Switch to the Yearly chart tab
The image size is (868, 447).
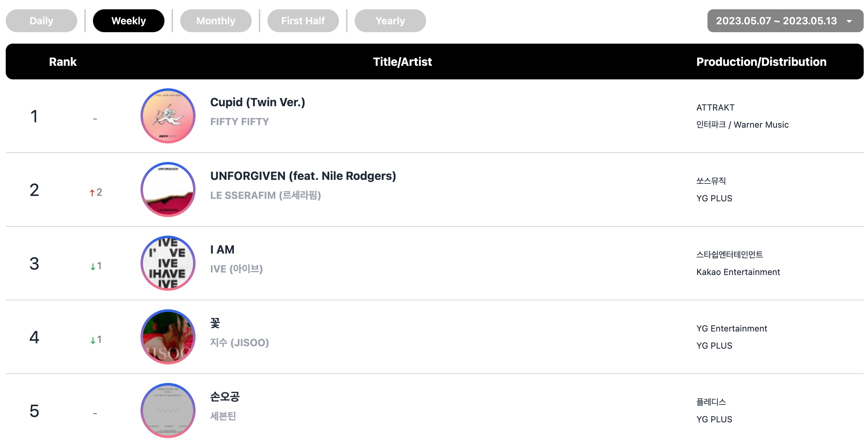(x=390, y=21)
